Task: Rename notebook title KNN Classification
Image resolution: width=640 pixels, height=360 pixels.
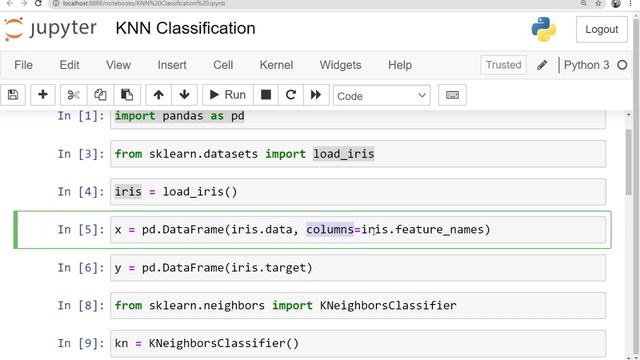Action: coord(185,29)
